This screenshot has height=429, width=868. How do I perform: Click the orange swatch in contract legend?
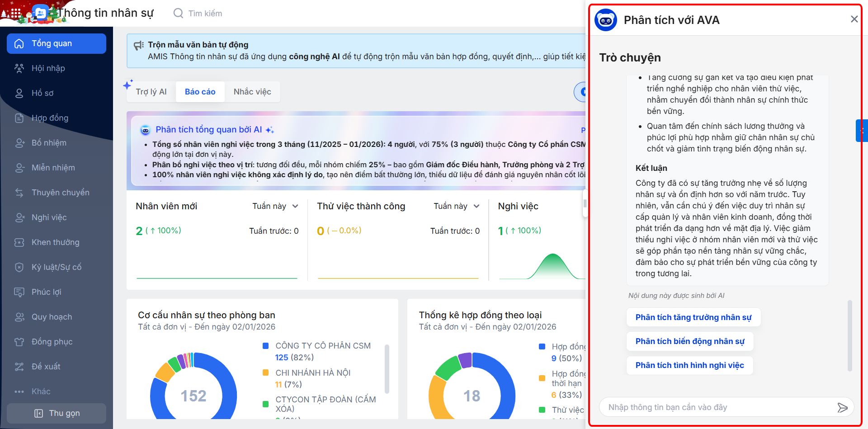pos(542,378)
